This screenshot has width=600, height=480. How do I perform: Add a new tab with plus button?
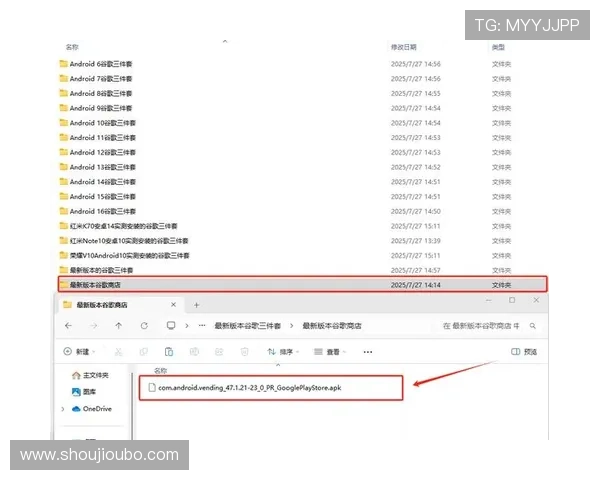pyautogui.click(x=196, y=305)
